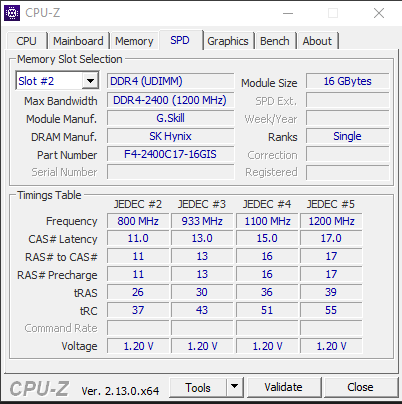
Task: Click the Ver. 2.13.0.x64 version text
Action: click(120, 391)
